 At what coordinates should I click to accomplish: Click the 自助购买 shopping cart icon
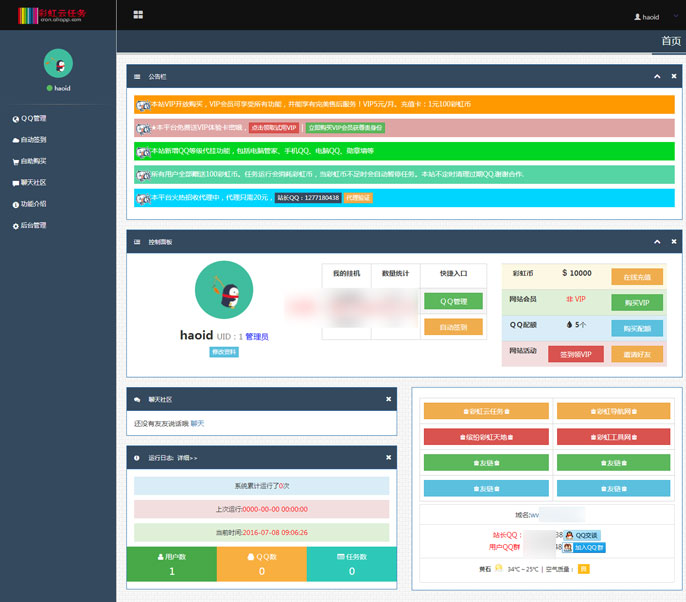click(16, 161)
